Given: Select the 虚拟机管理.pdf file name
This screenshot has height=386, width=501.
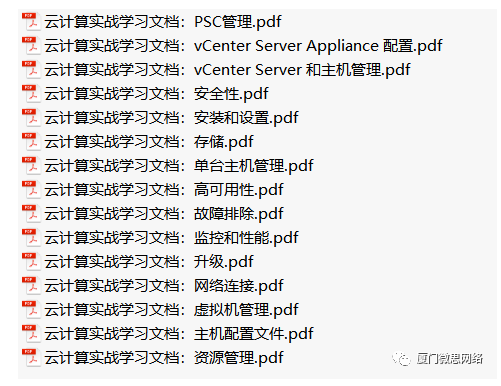Looking at the screenshot, I should (x=171, y=310).
